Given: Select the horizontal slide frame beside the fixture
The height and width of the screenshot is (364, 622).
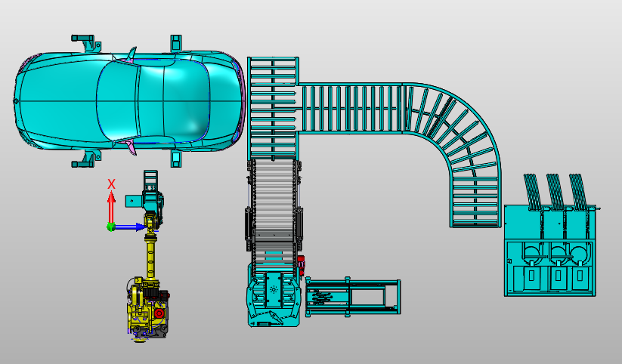Looking at the screenshot, I should point(353,298).
